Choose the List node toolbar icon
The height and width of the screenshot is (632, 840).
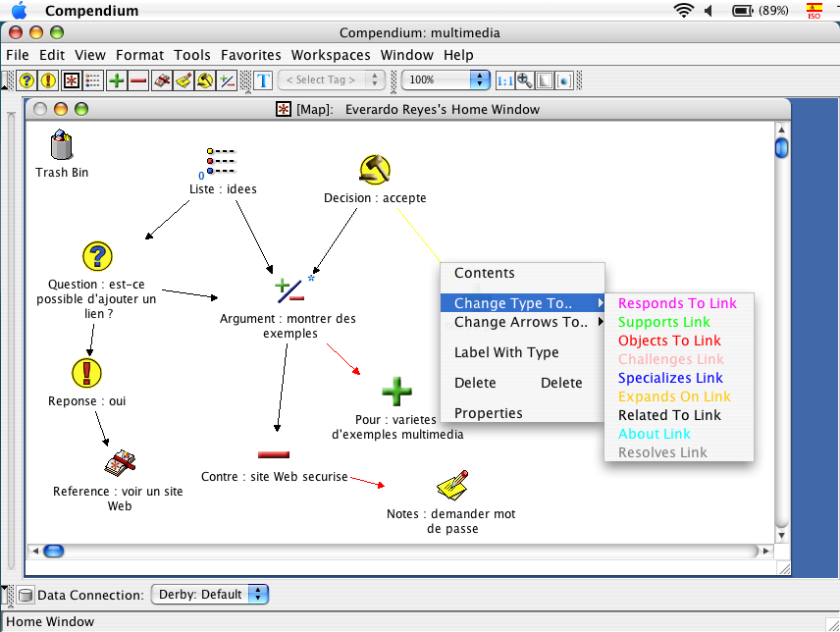(x=92, y=80)
